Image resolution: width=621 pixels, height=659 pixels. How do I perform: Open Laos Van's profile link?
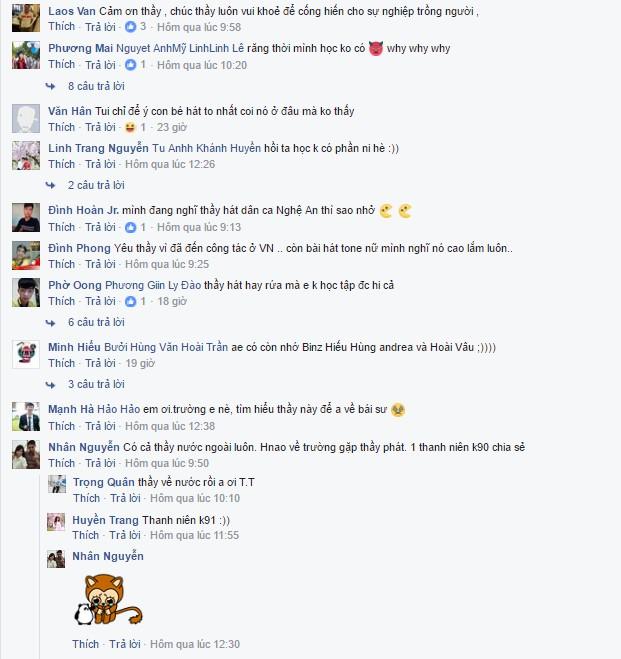tap(72, 11)
